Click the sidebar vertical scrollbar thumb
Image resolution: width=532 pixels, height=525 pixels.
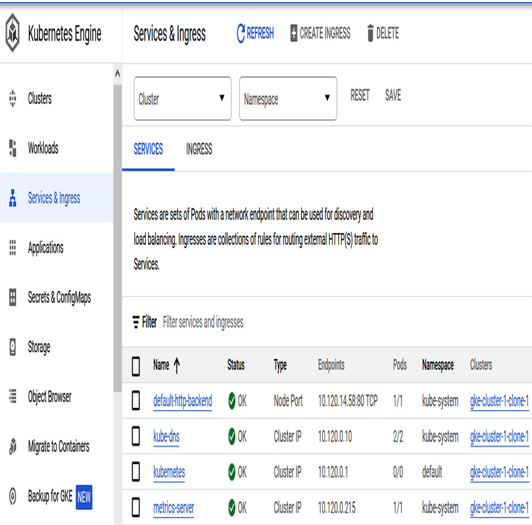click(117, 238)
